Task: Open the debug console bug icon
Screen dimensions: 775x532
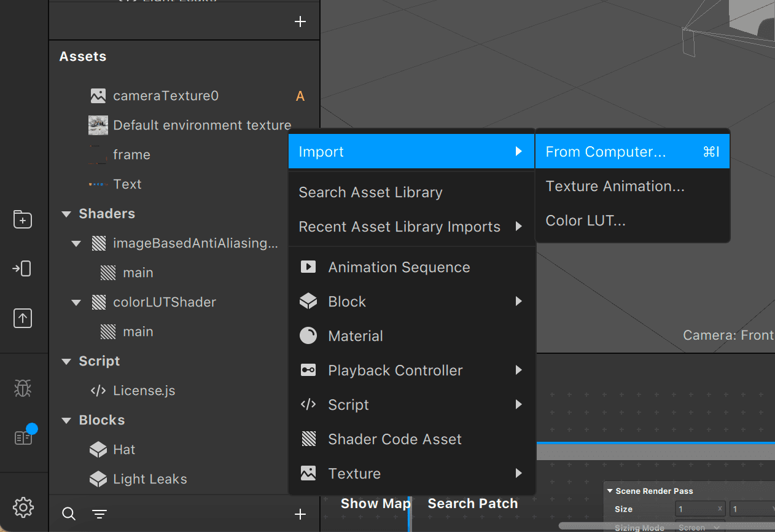Action: (x=23, y=388)
